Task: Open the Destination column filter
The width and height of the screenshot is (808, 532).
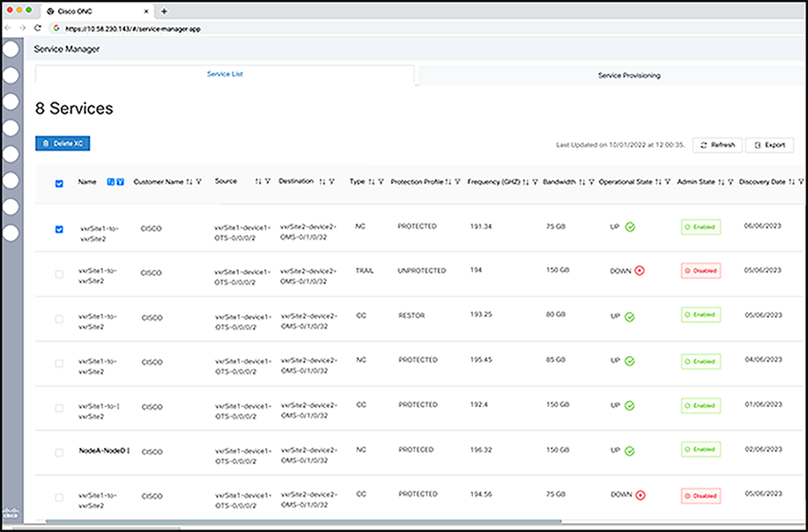Action: point(332,181)
